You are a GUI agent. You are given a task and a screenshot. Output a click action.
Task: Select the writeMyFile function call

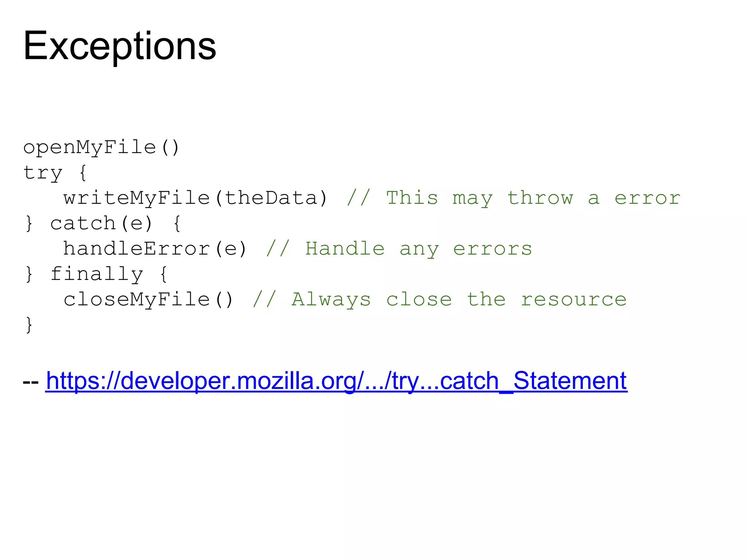point(196,198)
